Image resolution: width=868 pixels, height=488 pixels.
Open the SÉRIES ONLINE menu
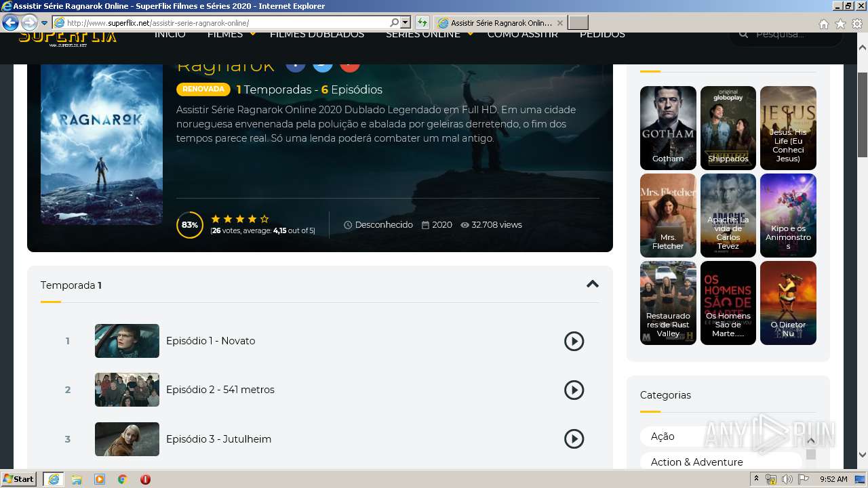coord(423,35)
